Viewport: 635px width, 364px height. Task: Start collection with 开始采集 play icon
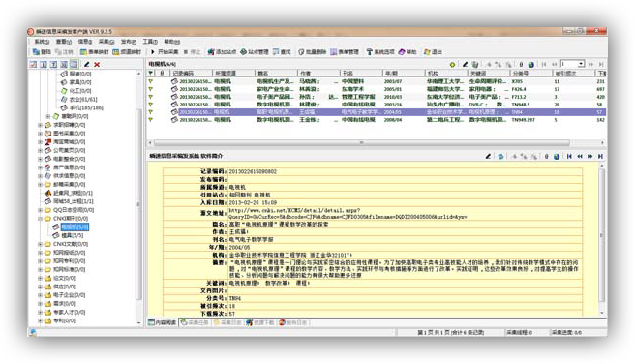point(153,52)
